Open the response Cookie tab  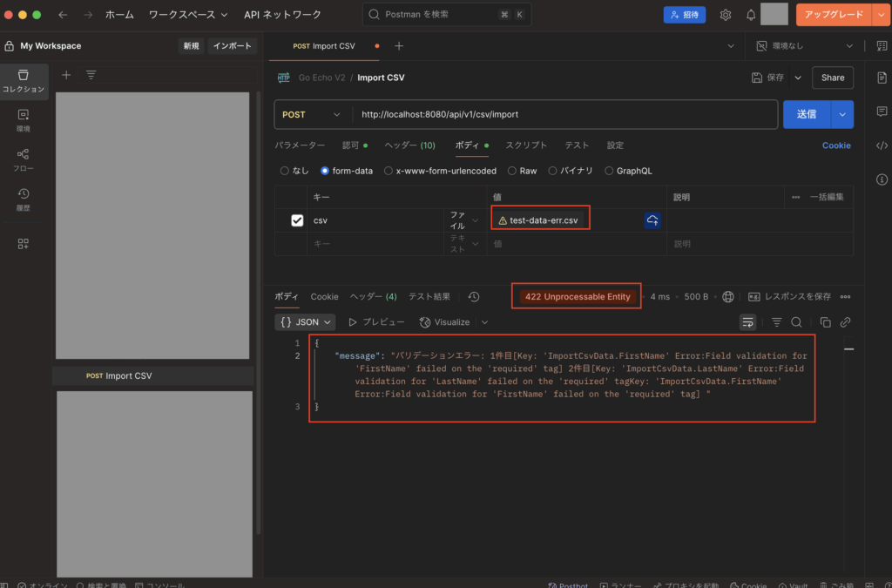click(324, 297)
